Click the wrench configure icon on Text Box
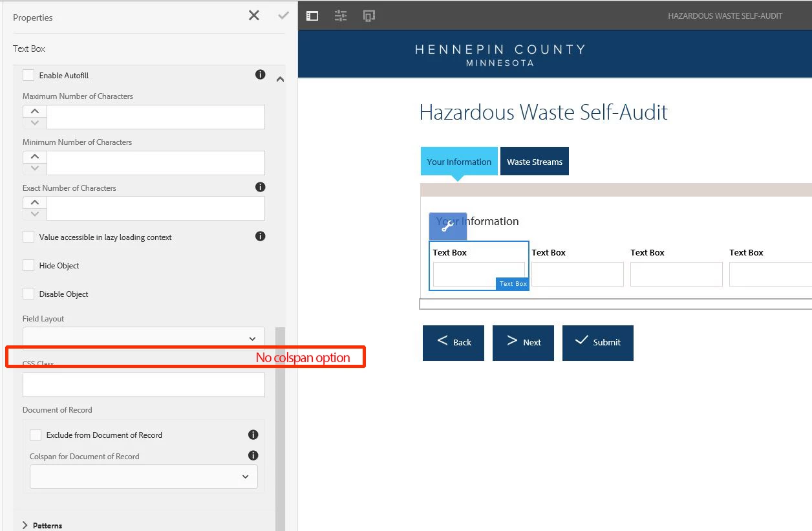This screenshot has width=812, height=531. pos(447,226)
